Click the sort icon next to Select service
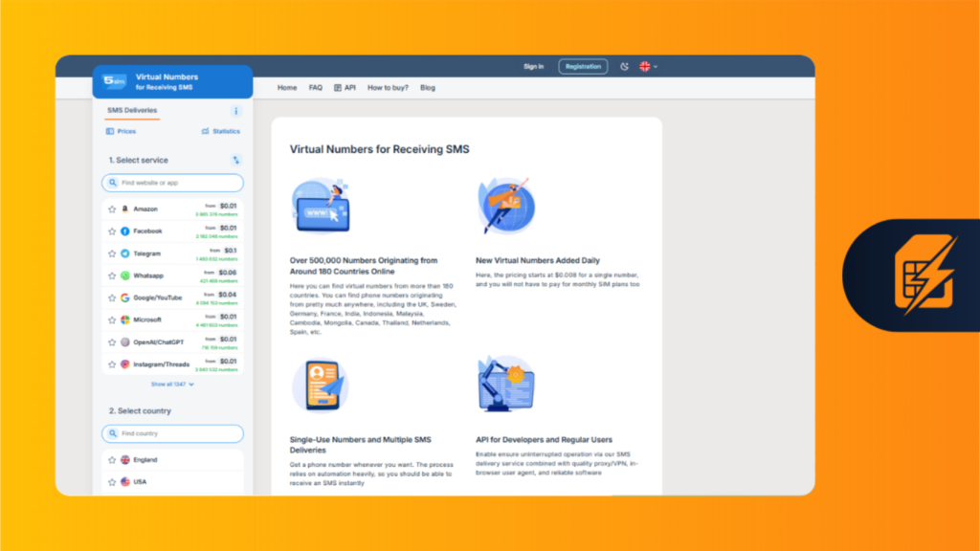The width and height of the screenshot is (980, 551). (x=236, y=161)
